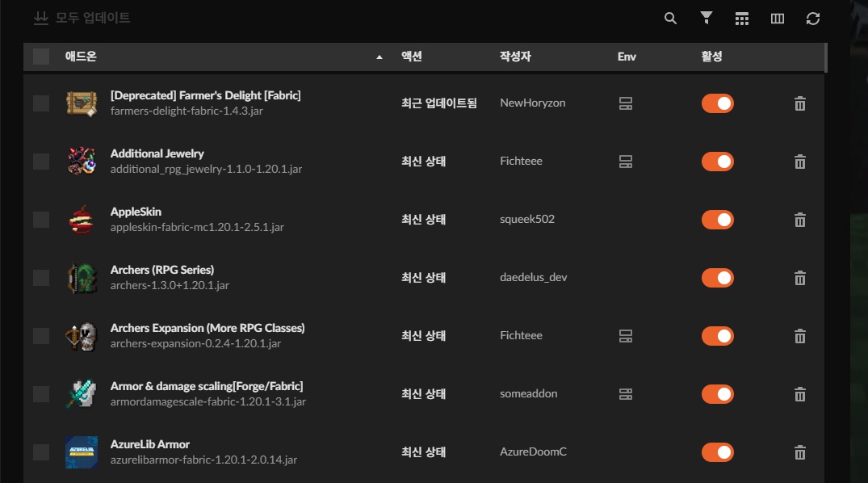Turn off Archers (RPG Series) toggle
The image size is (868, 483).
(x=718, y=278)
